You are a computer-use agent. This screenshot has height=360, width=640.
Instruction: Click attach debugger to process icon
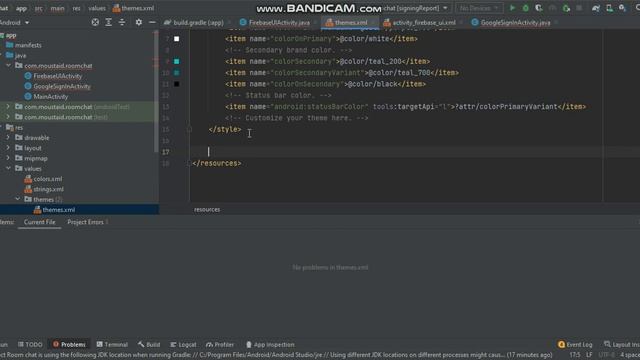[x=566, y=8]
